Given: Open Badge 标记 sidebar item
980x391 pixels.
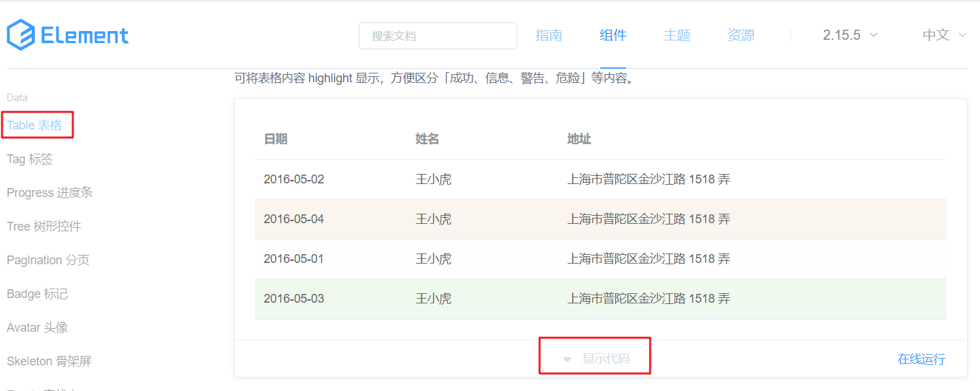Looking at the screenshot, I should (x=37, y=294).
